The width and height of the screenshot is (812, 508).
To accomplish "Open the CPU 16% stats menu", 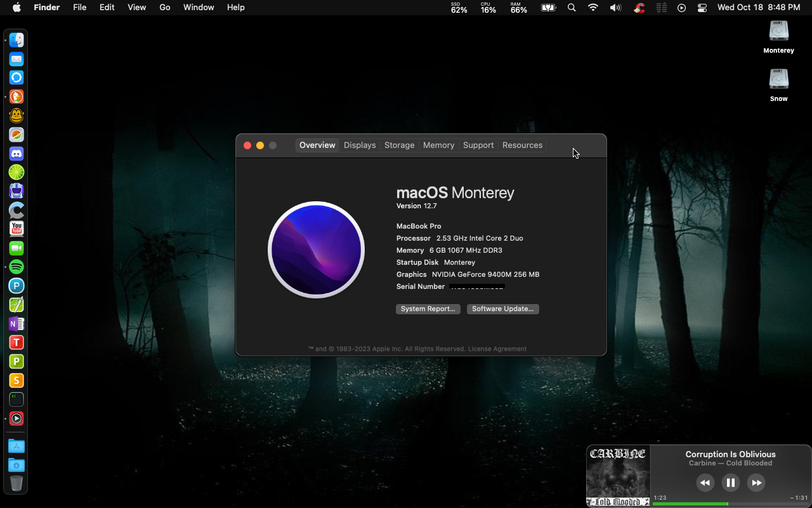I will 488,8.
